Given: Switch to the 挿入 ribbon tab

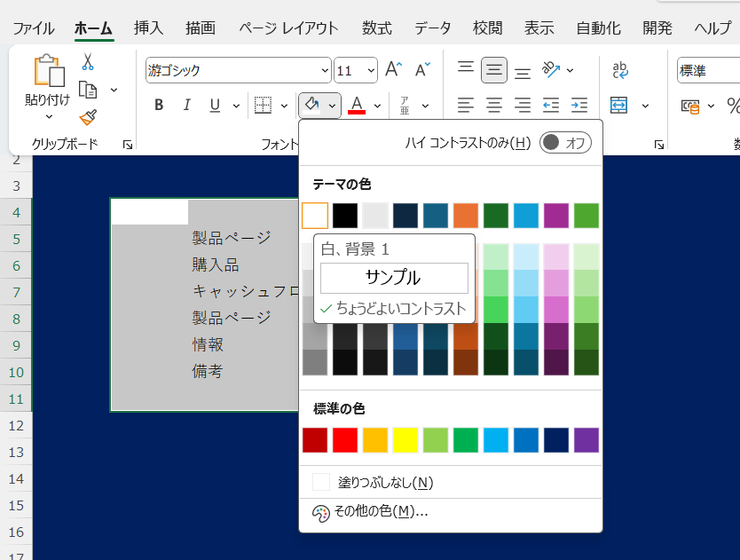Looking at the screenshot, I should tap(147, 28).
